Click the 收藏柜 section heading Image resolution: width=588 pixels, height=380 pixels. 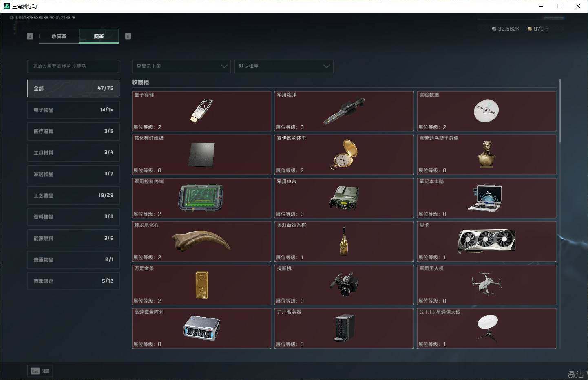(140, 82)
